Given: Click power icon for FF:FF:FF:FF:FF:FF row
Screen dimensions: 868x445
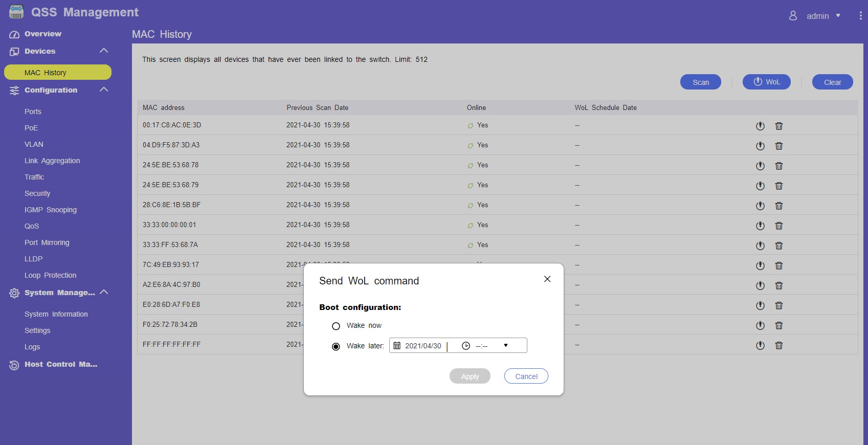Looking at the screenshot, I should click(x=760, y=345).
